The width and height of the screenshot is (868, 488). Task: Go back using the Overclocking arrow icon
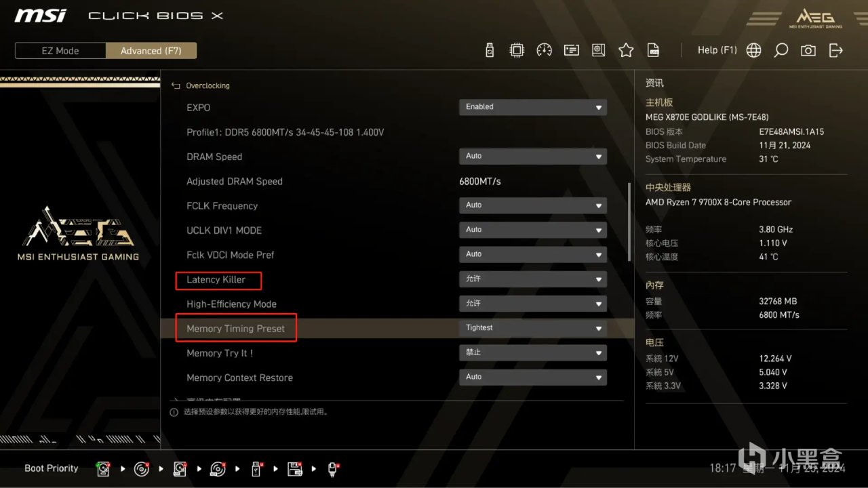click(176, 86)
